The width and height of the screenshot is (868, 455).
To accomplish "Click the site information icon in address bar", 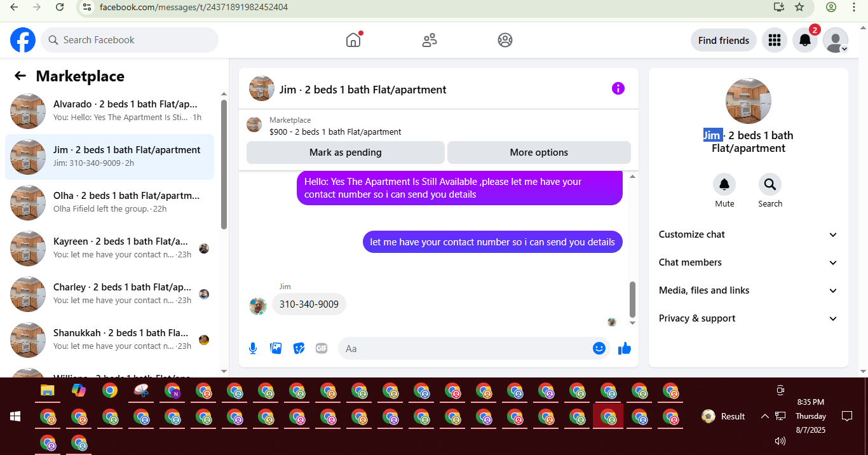I will [x=88, y=7].
